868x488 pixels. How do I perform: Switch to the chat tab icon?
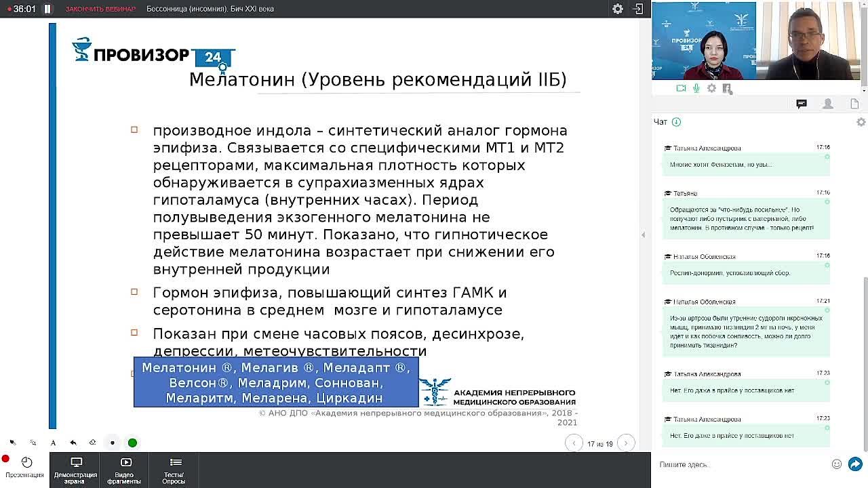[802, 104]
